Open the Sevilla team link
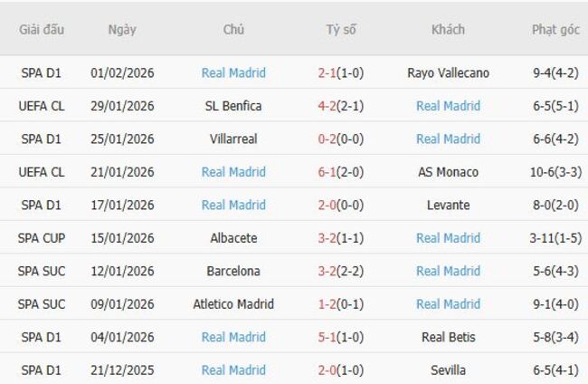588x384 pixels. (448, 370)
